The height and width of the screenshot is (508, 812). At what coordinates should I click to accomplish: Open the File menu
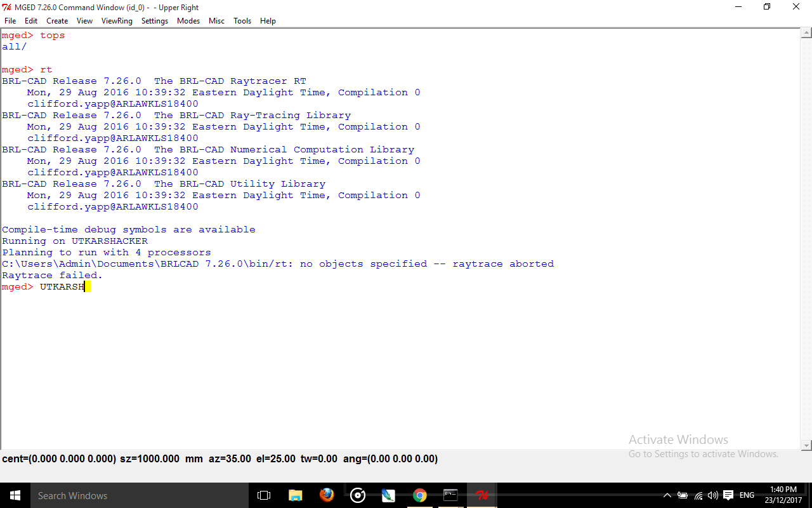point(10,21)
